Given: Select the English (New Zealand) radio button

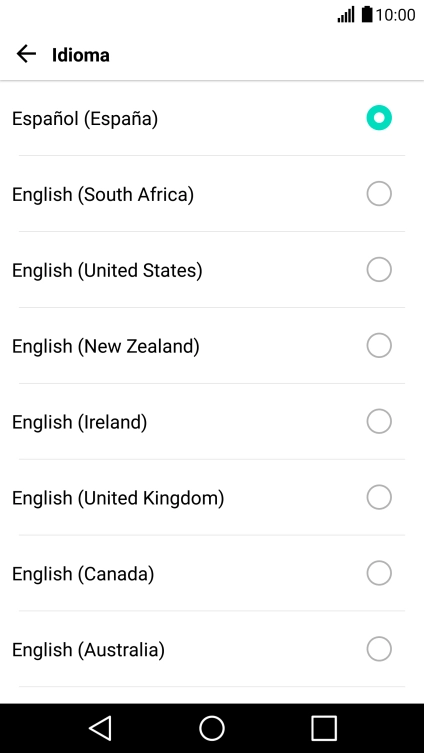Looking at the screenshot, I should (379, 345).
